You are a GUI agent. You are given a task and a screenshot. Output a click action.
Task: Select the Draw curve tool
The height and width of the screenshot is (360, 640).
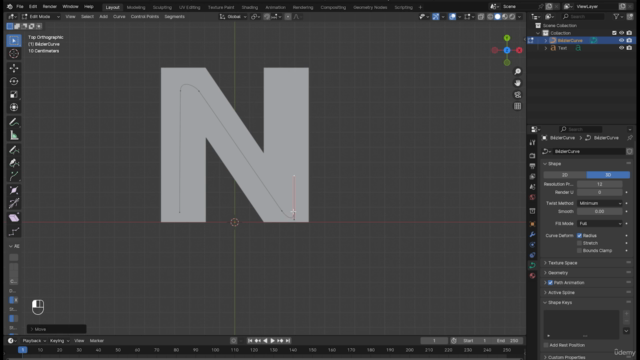coord(14,150)
